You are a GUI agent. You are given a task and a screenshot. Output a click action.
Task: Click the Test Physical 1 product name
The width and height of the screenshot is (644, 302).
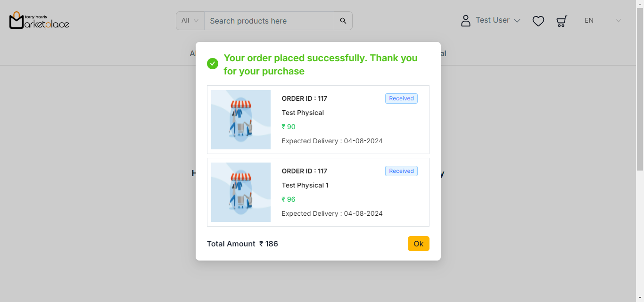click(305, 185)
